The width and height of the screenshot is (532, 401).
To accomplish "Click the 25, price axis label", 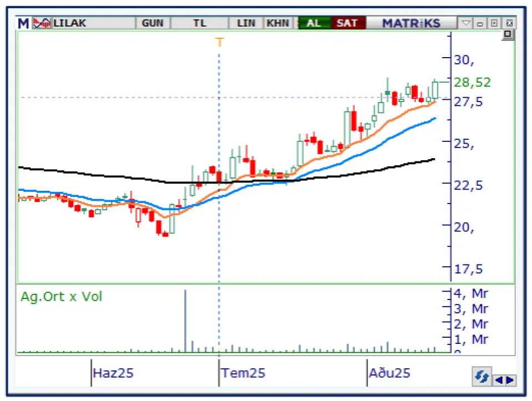I will pos(464,144).
